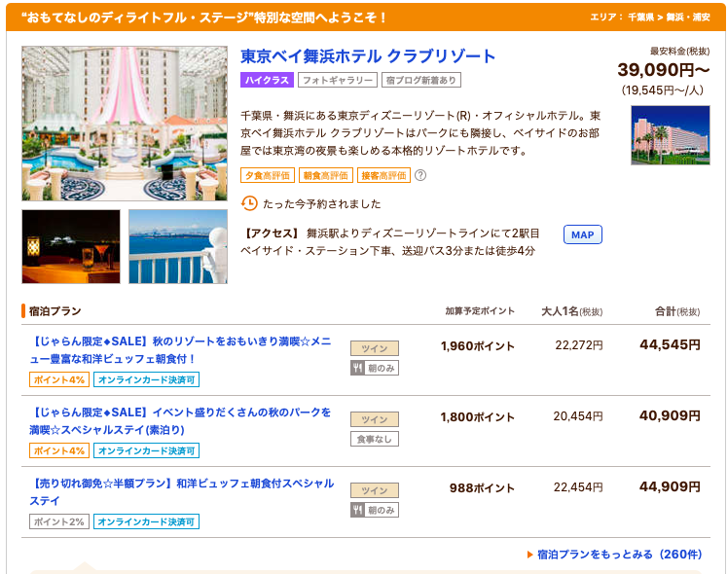View the ocean balcony thumbnail photo
This screenshot has width=728, height=574.
click(178, 246)
